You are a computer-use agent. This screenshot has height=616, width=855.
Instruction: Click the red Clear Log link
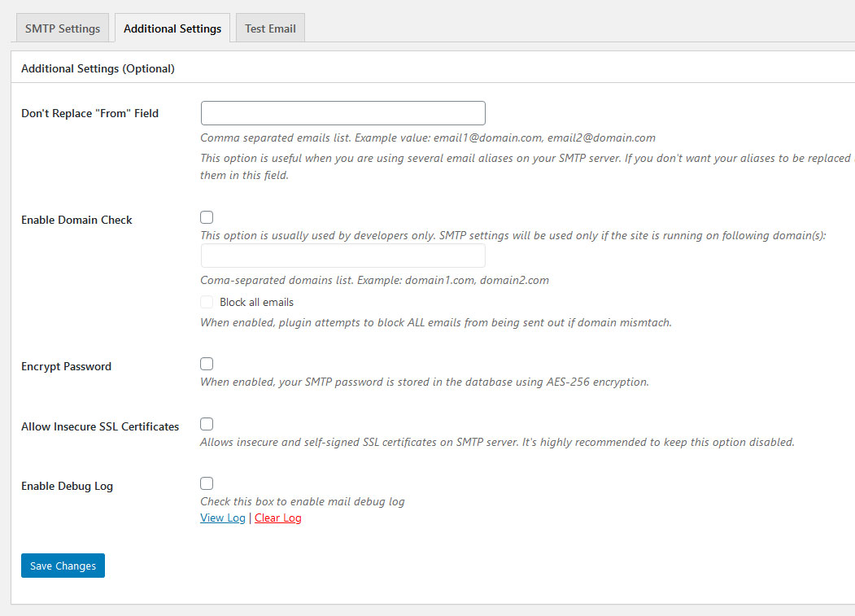tap(278, 518)
